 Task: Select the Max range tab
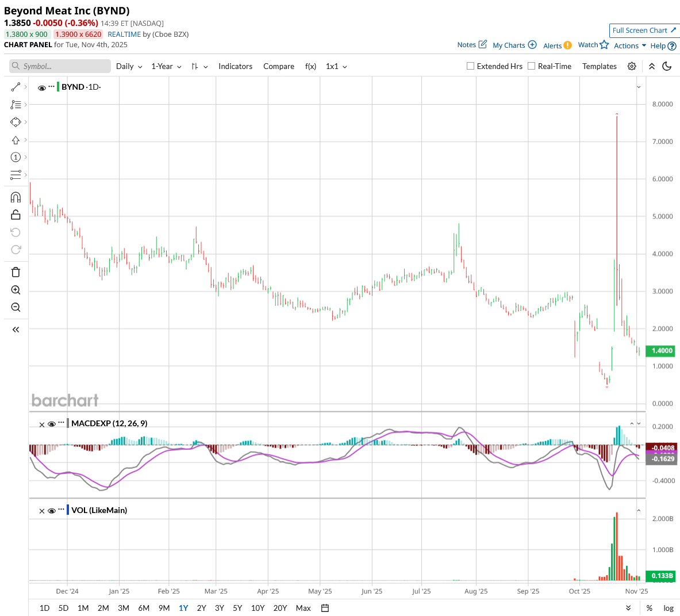303,608
